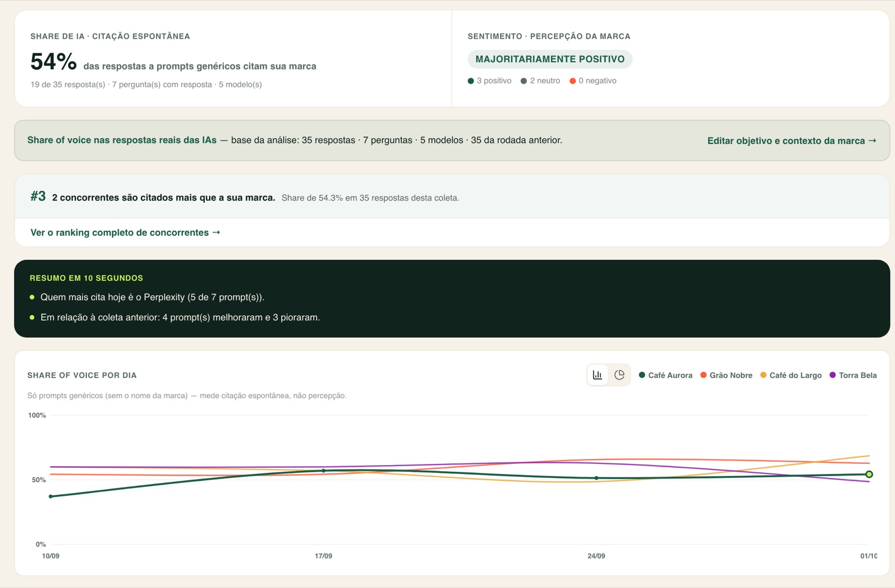Select the 24/09 Café Aurora data point
Viewport: 895px width, 588px height.
pyautogui.click(x=596, y=478)
